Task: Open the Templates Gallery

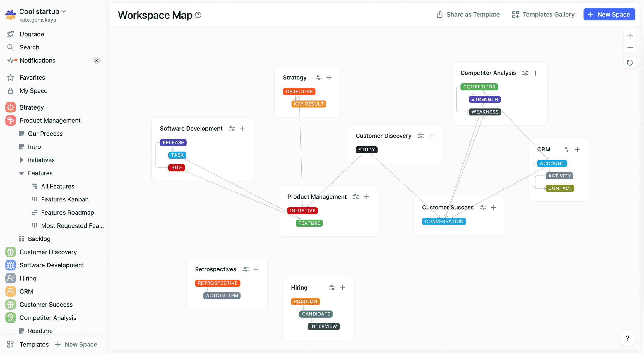Action: [x=543, y=14]
